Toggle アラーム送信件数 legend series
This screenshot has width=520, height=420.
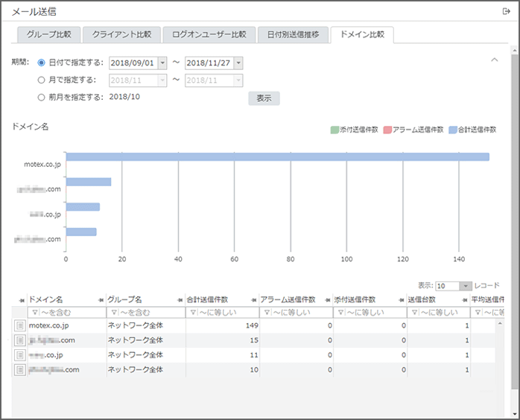413,130
